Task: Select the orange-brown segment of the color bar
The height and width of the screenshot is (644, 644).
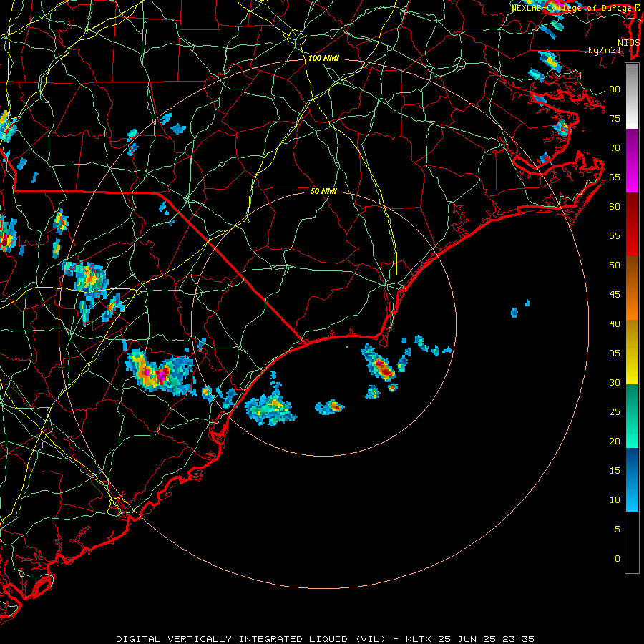Action: click(x=632, y=288)
